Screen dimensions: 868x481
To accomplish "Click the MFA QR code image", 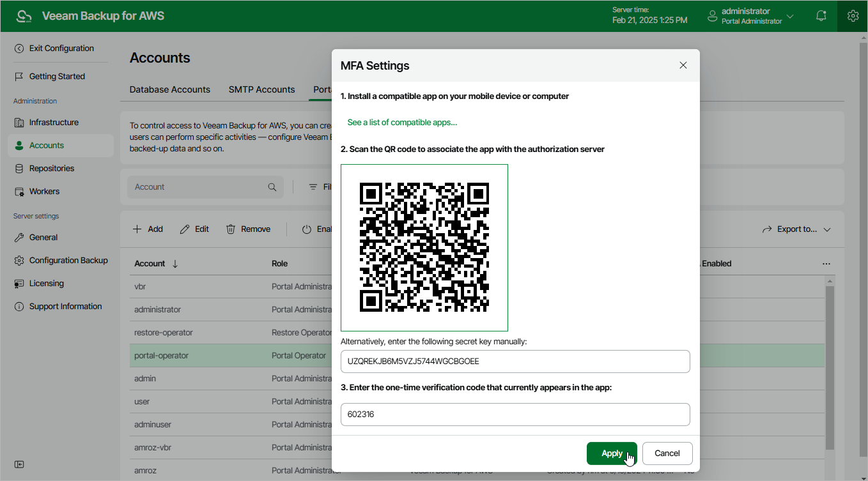I will [x=424, y=248].
